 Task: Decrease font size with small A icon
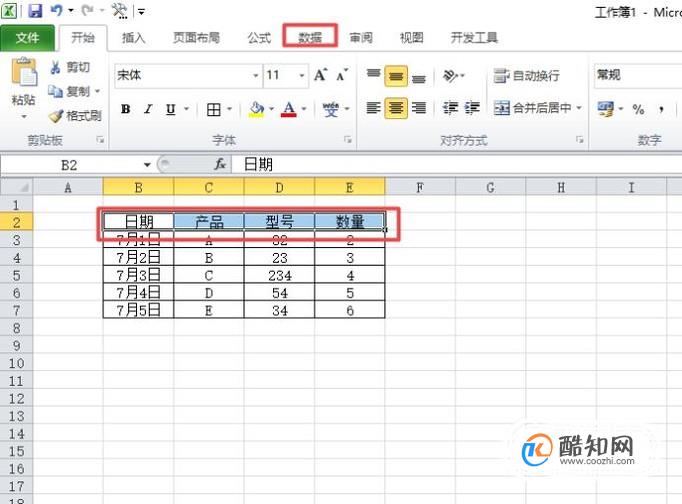pos(342,75)
